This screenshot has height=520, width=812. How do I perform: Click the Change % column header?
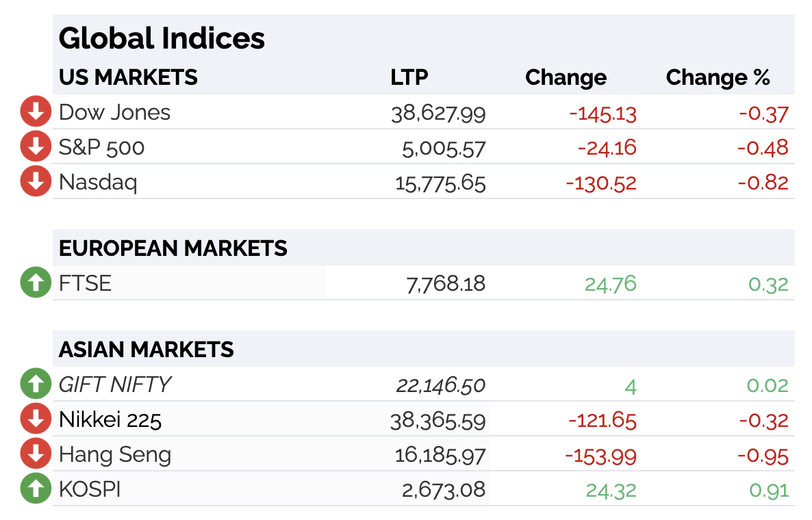pos(718,77)
